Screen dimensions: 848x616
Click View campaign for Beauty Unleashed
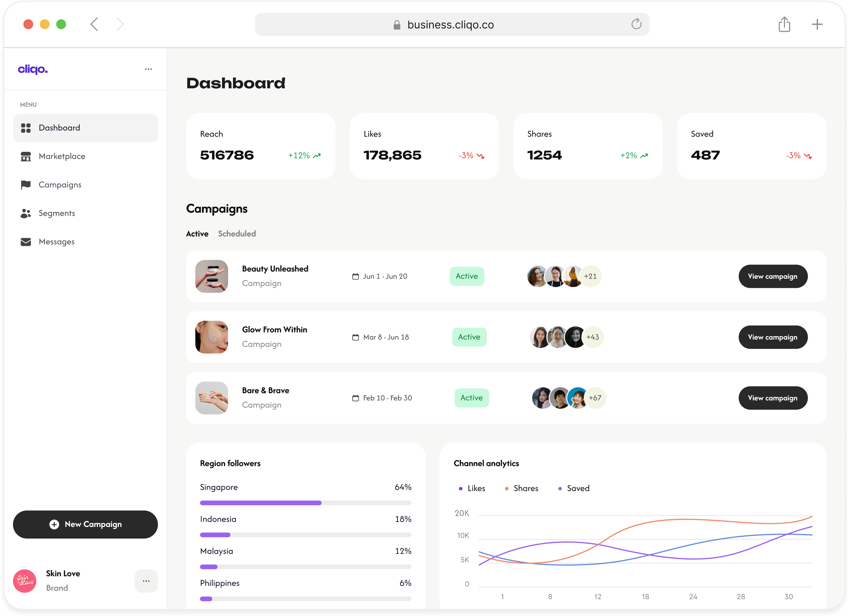point(773,276)
